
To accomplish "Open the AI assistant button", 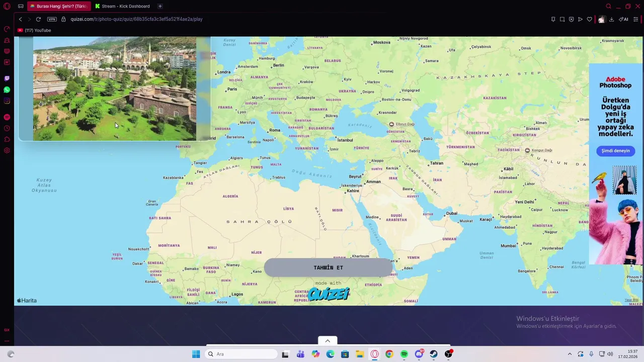I will coord(623,19).
